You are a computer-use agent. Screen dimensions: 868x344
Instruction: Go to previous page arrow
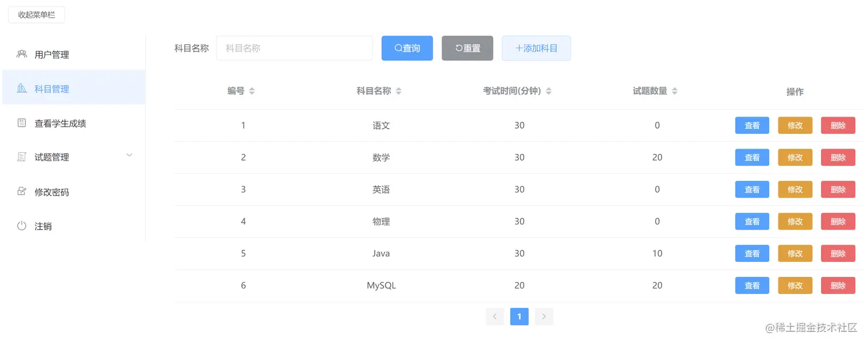495,316
